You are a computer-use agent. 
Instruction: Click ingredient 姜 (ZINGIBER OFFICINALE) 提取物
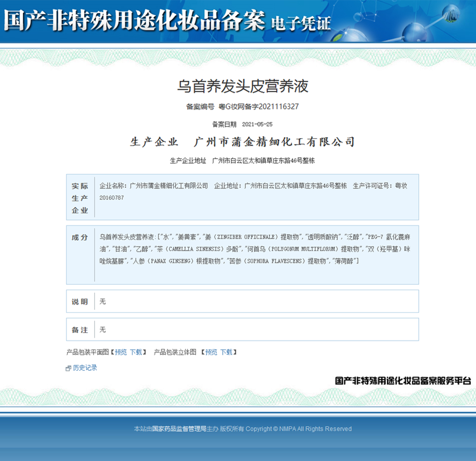point(253,237)
